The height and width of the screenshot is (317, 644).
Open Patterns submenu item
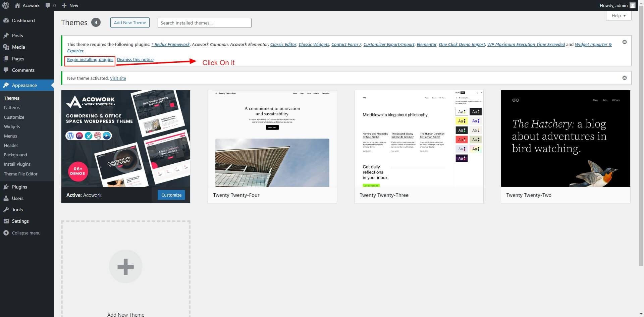(x=12, y=108)
